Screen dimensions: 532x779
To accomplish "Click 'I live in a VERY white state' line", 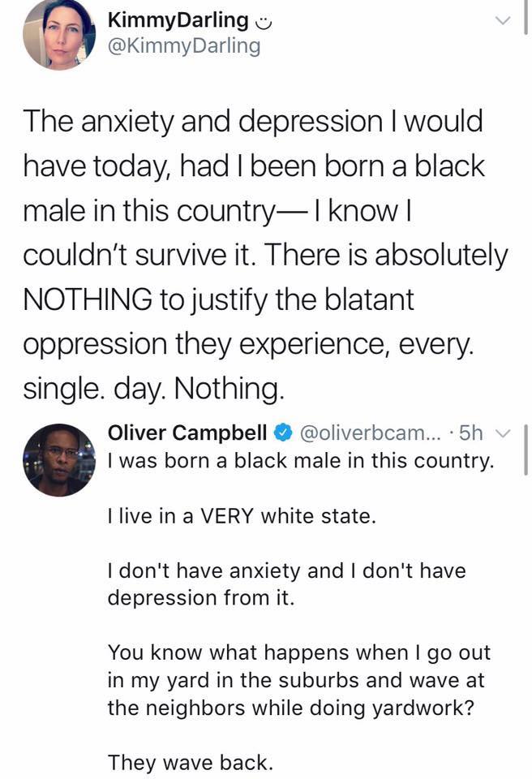I will (x=242, y=516).
